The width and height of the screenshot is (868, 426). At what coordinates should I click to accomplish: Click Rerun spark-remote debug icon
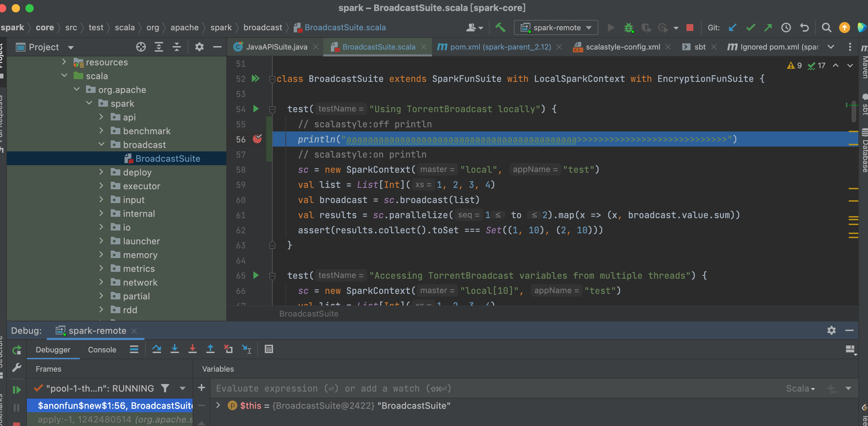coord(17,350)
